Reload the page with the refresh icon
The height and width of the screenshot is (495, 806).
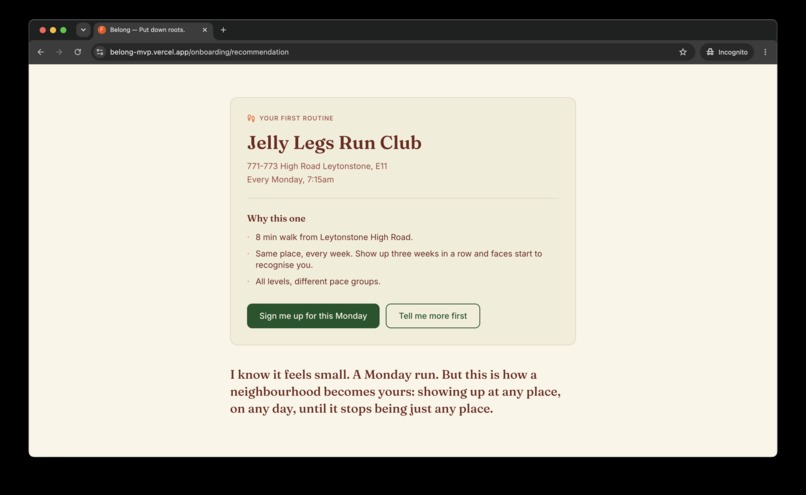coord(78,52)
